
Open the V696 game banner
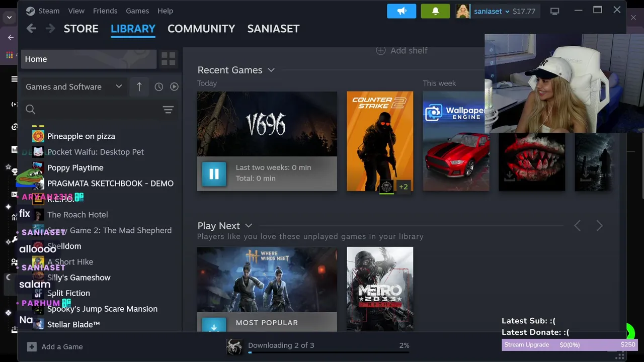pos(267,124)
